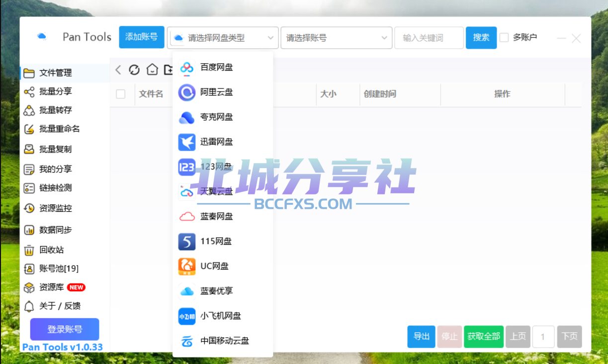Click the 输入关键词 search field
This screenshot has height=364, width=608.
tap(429, 38)
